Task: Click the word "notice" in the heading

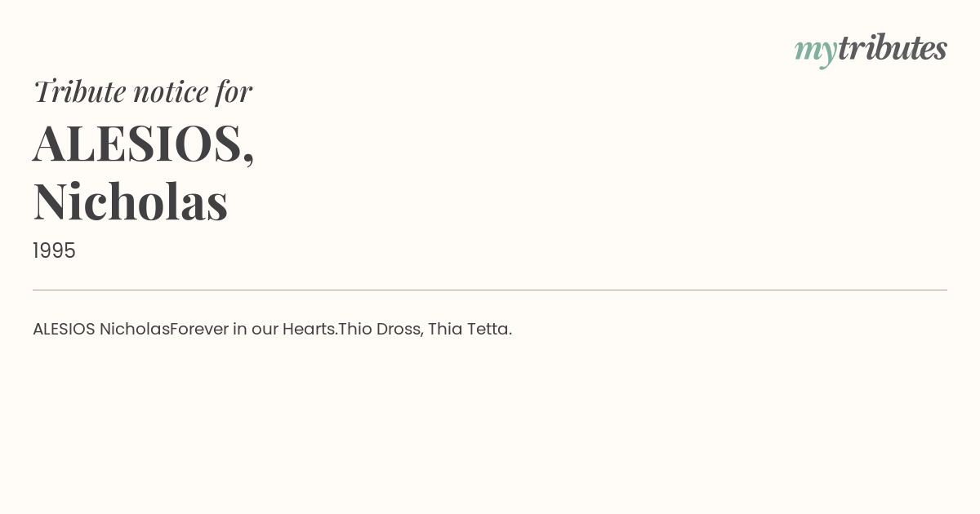Action: [171, 91]
